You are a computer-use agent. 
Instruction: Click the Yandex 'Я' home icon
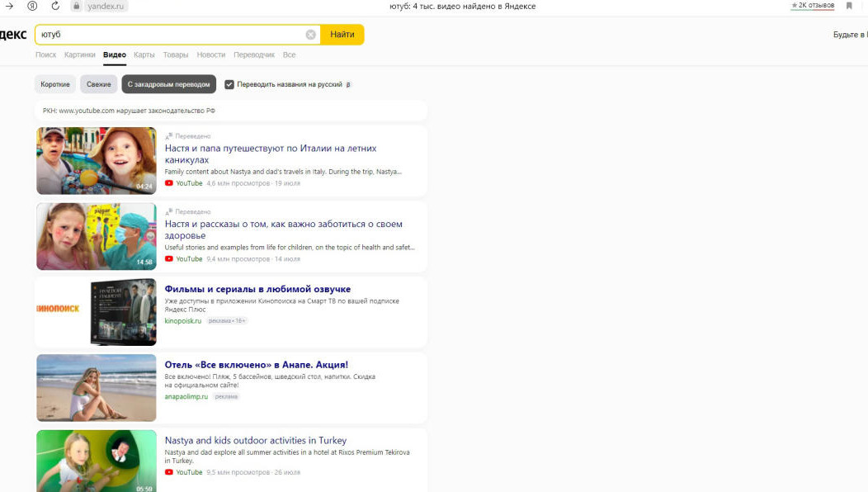[x=32, y=6]
